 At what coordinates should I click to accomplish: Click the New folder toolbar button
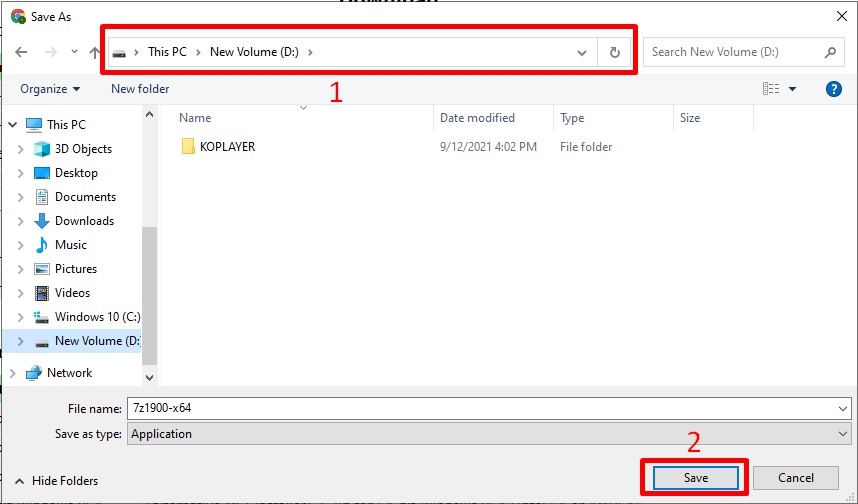[140, 89]
